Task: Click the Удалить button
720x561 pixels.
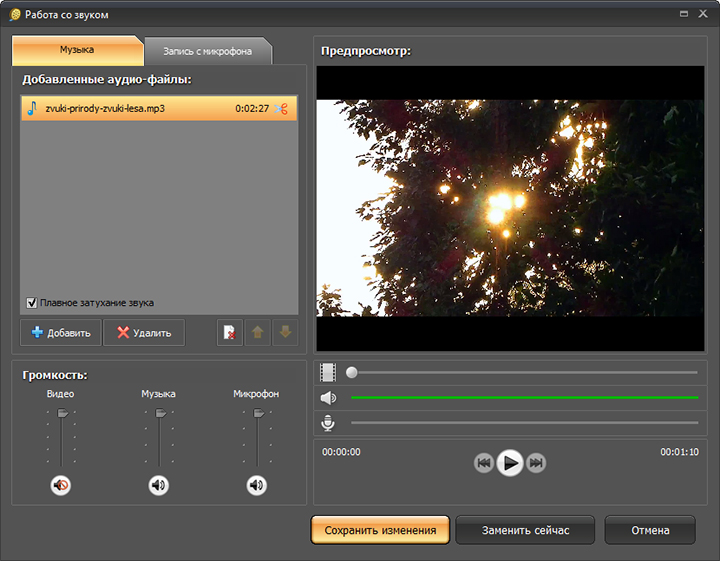Action: [144, 332]
